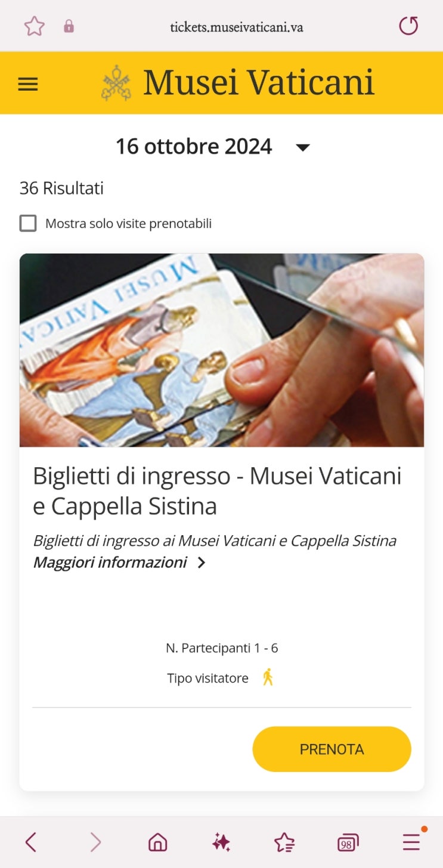Expand the date dropdown arrow

[303, 147]
